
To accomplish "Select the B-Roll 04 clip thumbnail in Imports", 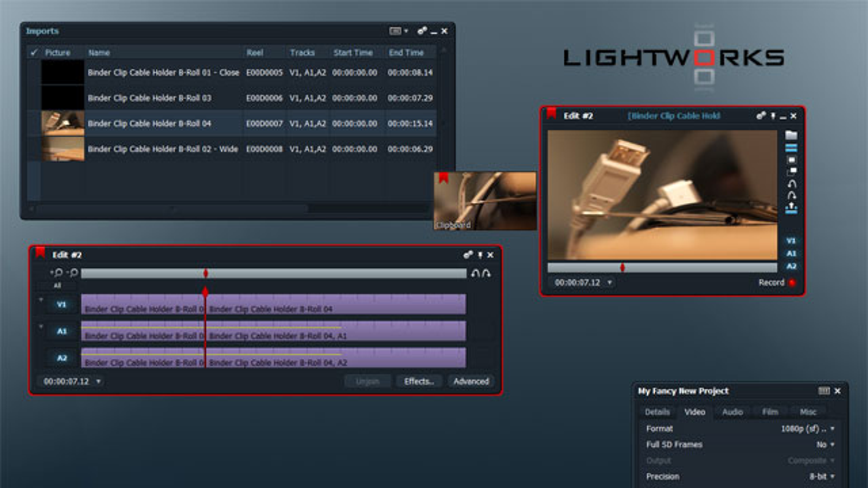I will coord(63,123).
